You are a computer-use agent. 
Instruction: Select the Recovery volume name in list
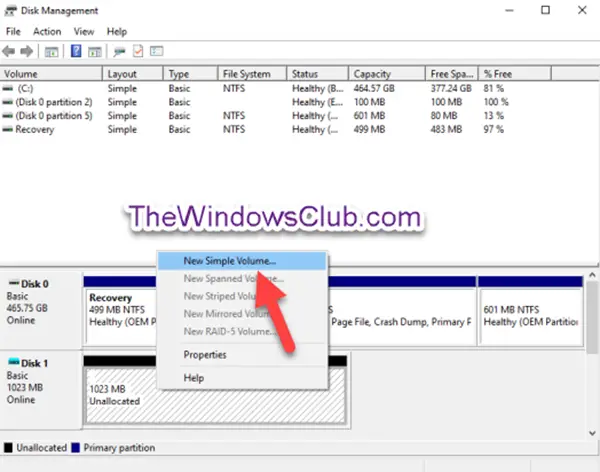click(x=35, y=130)
